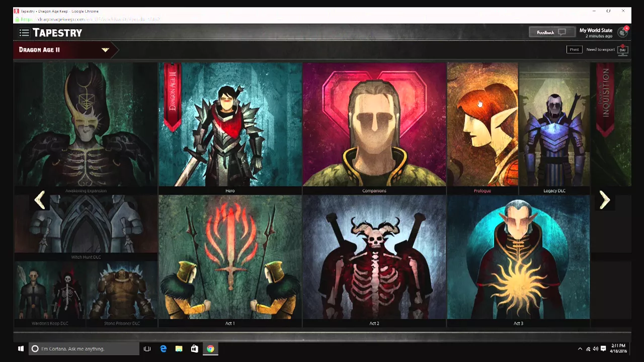Viewport: 644px width, 362px height.
Task: Click the My World State label
Action: pyautogui.click(x=596, y=30)
